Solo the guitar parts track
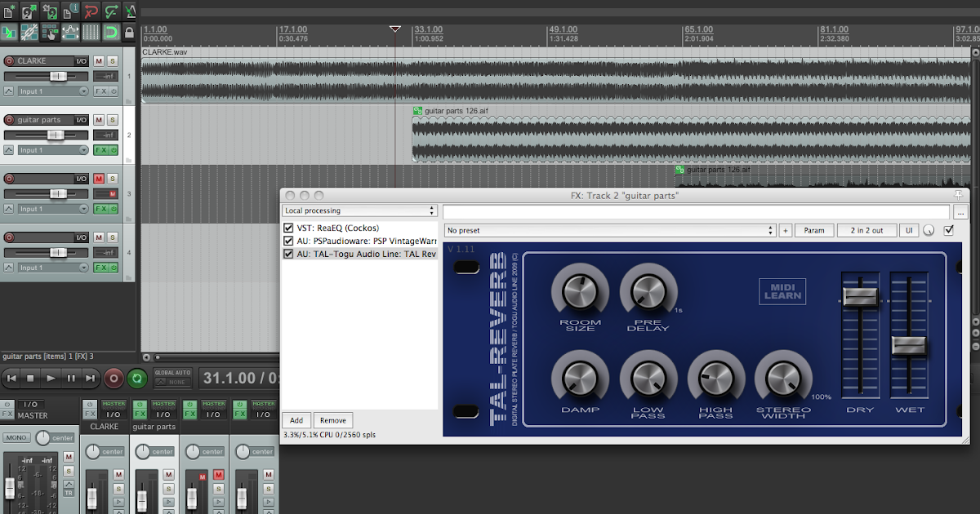This screenshot has width=980, height=514. 113,119
